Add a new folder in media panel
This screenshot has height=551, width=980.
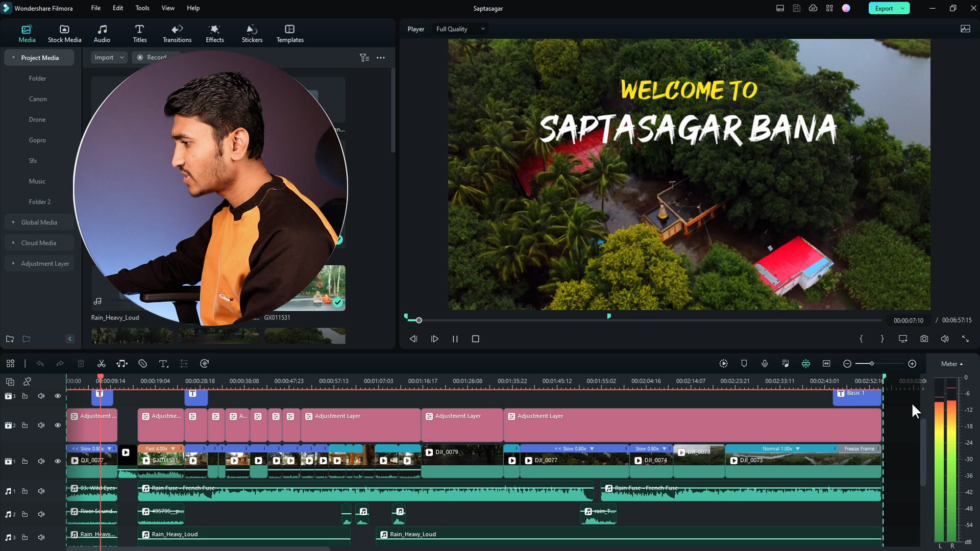click(10, 339)
